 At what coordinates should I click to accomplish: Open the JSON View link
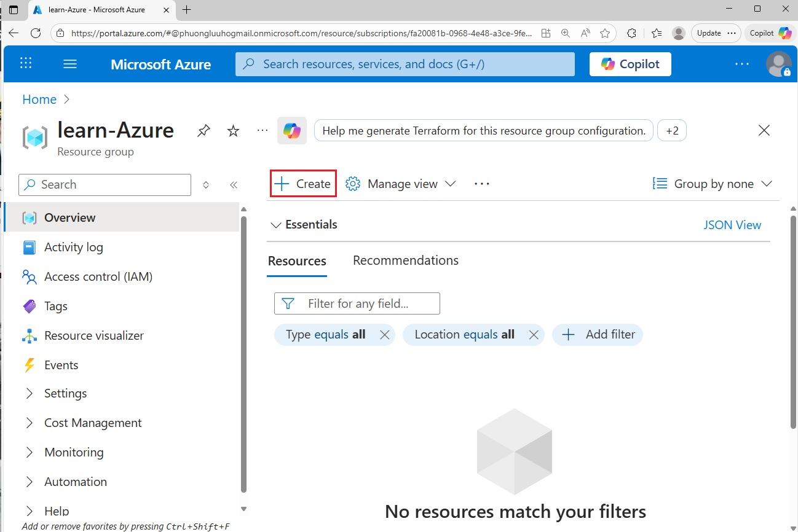(732, 225)
